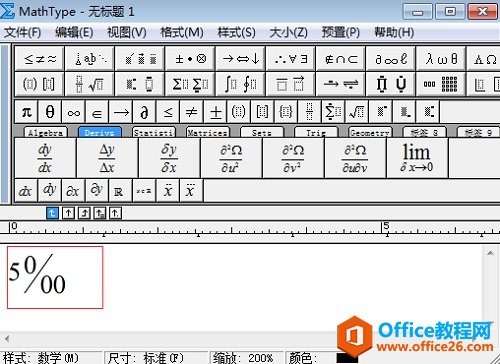
Task: Open the operator symbols palette (±•⊗)
Action: (x=190, y=59)
